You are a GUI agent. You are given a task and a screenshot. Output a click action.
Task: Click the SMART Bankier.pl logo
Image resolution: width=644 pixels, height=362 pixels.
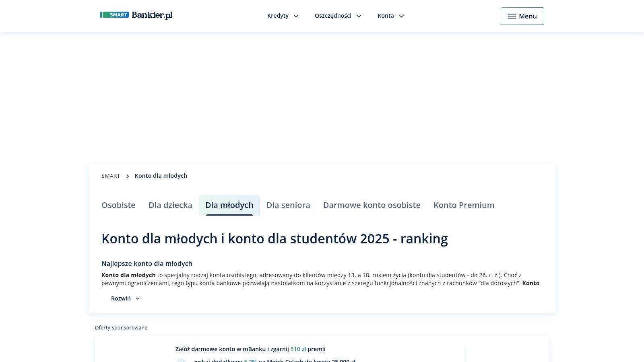pos(136,15)
